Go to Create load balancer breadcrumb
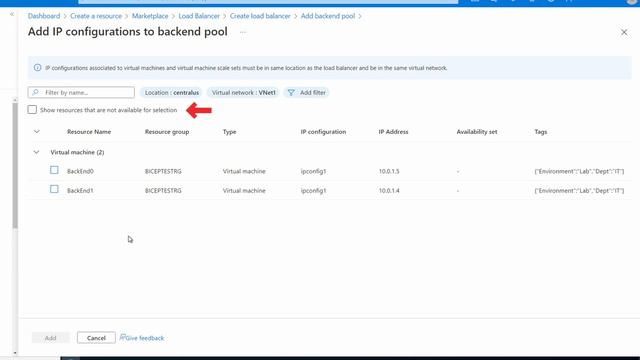The width and height of the screenshot is (640, 360). tap(260, 16)
